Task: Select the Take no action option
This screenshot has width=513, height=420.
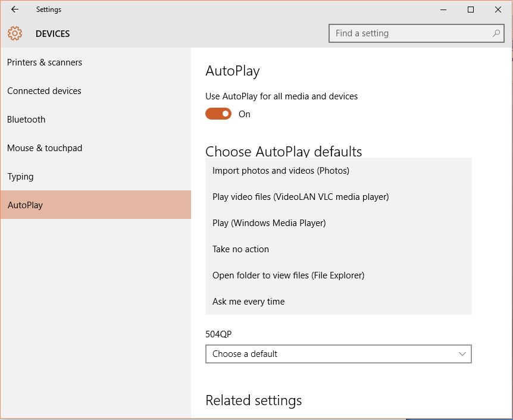Action: [240, 249]
